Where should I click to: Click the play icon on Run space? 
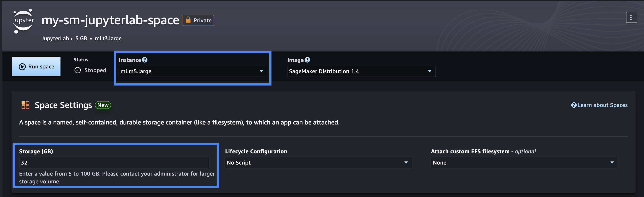(x=22, y=66)
